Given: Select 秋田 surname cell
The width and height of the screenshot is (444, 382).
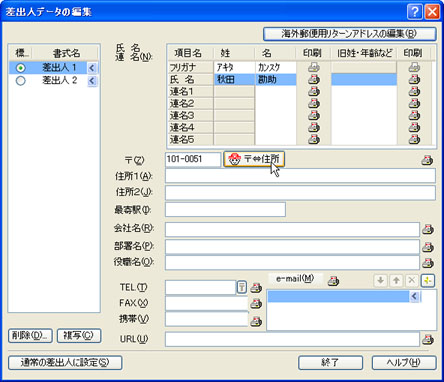Looking at the screenshot, I should click(x=234, y=80).
